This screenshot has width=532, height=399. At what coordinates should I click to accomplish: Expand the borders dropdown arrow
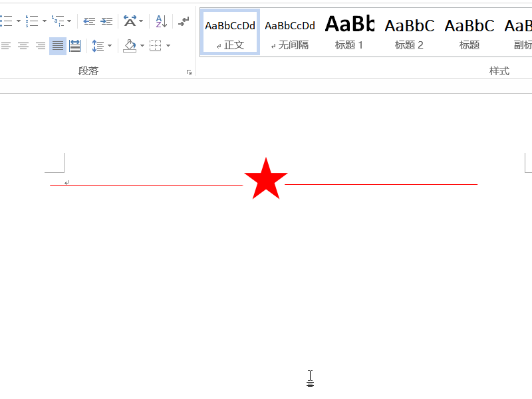168,46
